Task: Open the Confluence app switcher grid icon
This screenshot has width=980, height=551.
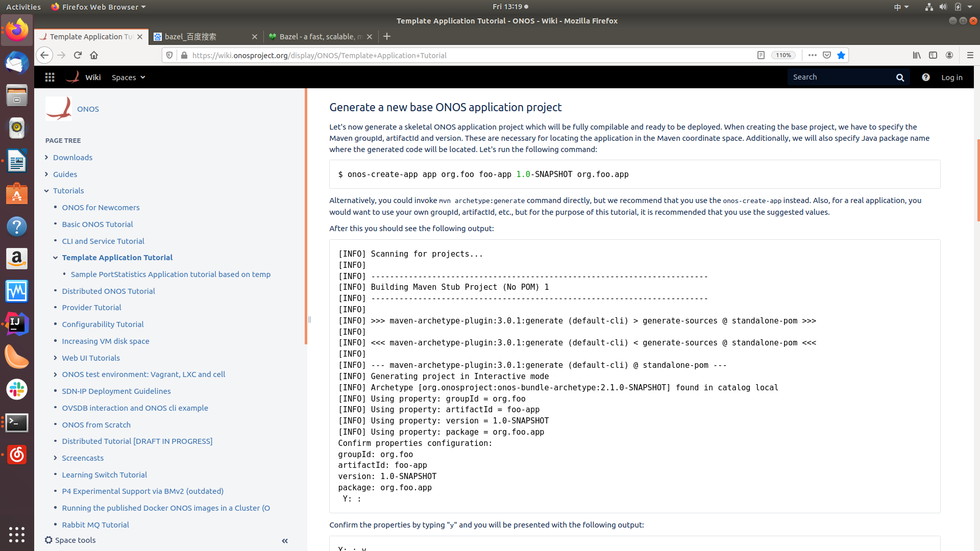Action: click(50, 77)
